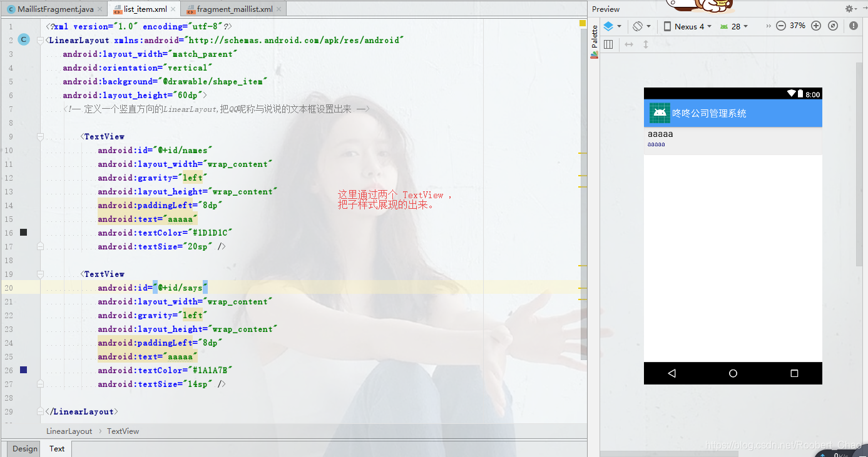Collapse the first TextView block at line 9

[40, 136]
